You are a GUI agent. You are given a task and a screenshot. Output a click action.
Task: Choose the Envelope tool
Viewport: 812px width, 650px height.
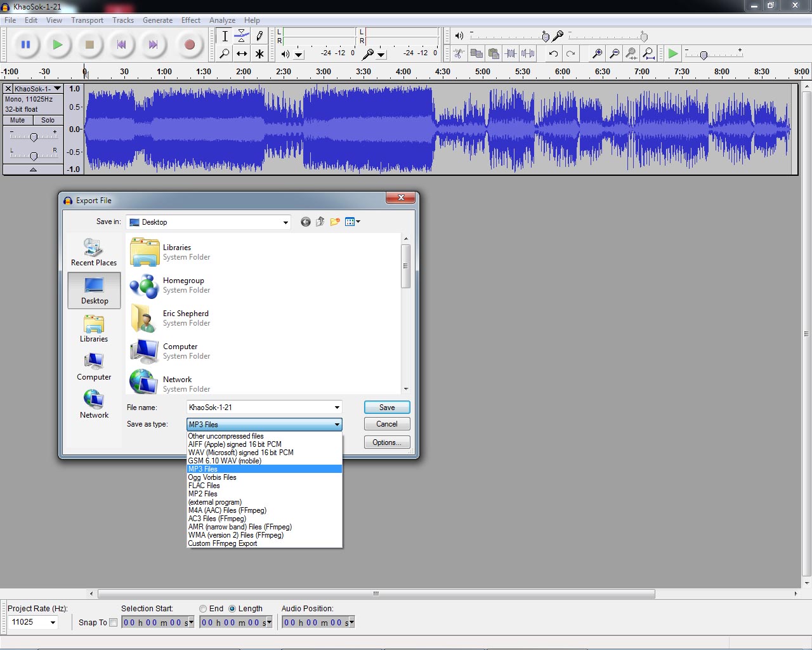pyautogui.click(x=242, y=36)
